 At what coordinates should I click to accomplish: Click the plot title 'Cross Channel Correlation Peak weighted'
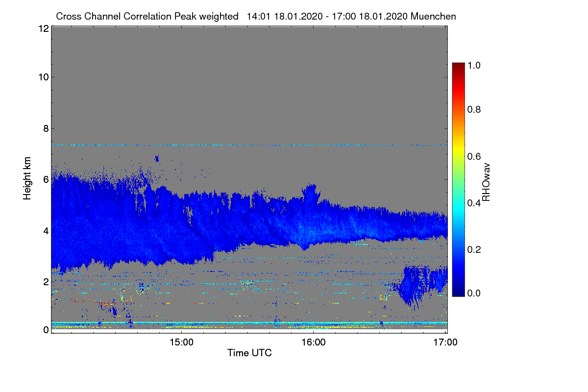click(147, 16)
